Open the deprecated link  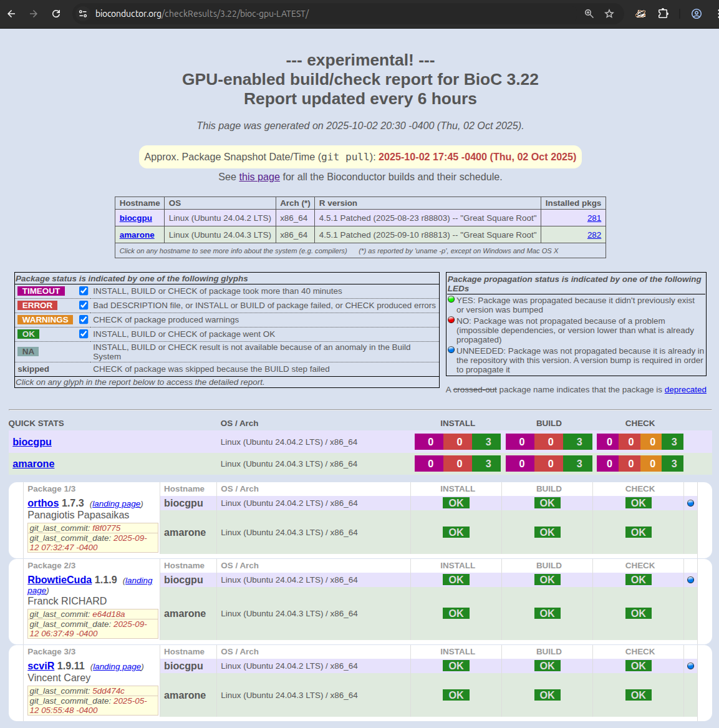click(x=685, y=390)
